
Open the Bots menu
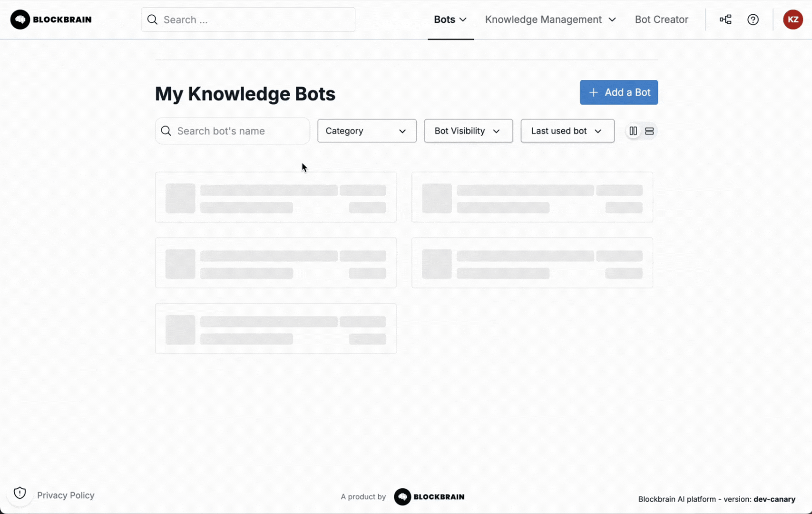pos(450,20)
